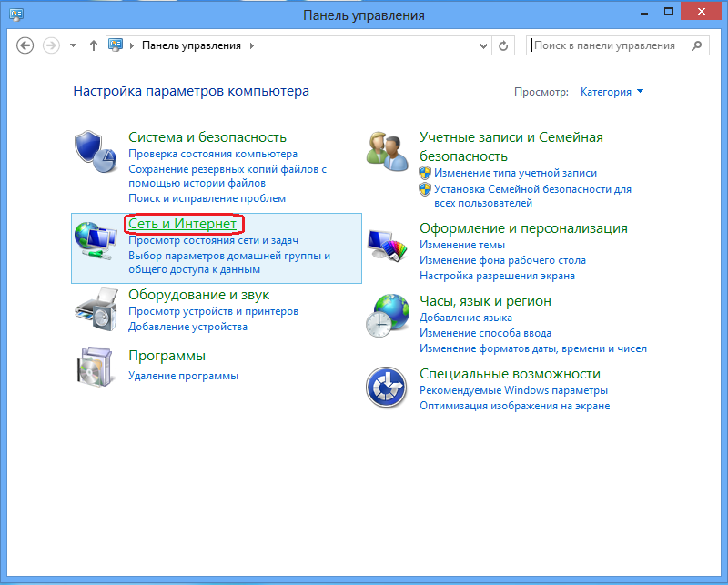Close the Панель управления window

point(701,12)
